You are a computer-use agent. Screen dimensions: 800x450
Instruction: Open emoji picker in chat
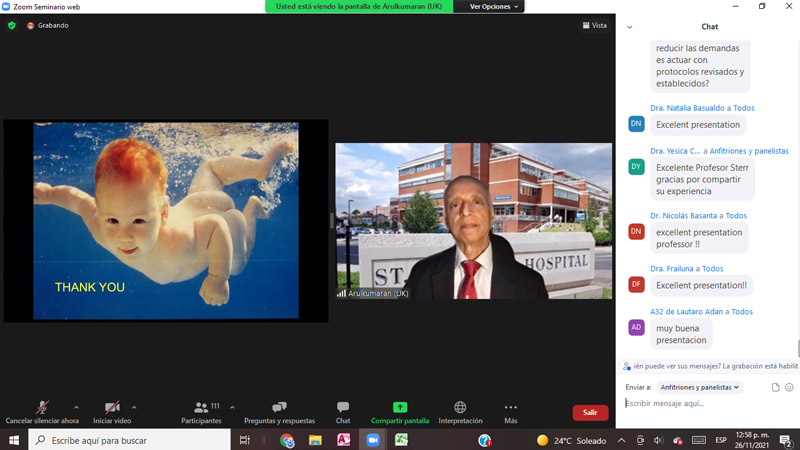(789, 387)
